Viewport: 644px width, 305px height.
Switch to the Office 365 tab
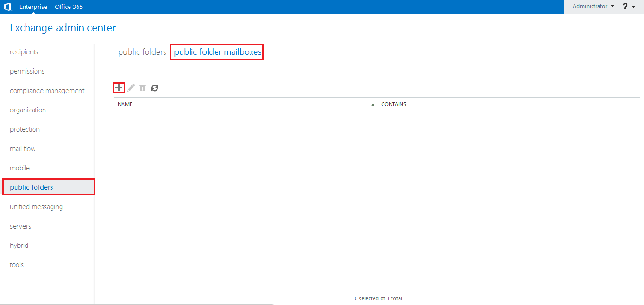pyautogui.click(x=69, y=7)
